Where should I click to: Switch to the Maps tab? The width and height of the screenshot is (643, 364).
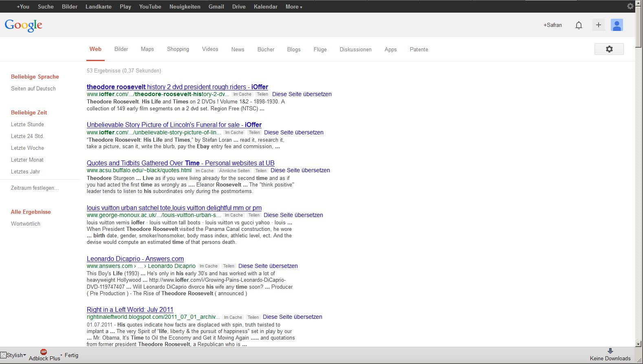click(x=148, y=49)
